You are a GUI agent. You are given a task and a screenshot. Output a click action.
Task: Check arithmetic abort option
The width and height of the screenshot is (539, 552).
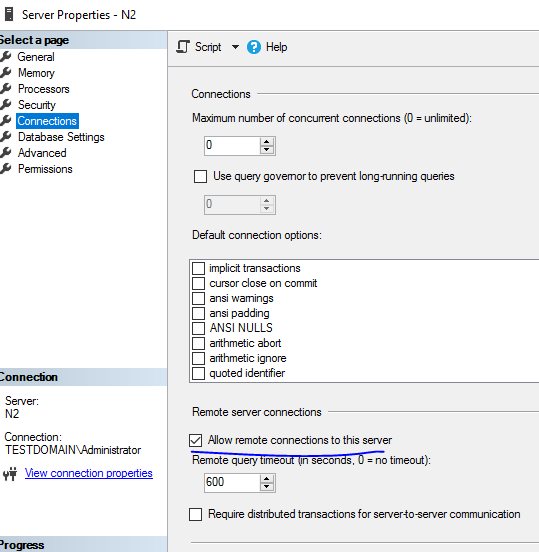coord(198,343)
